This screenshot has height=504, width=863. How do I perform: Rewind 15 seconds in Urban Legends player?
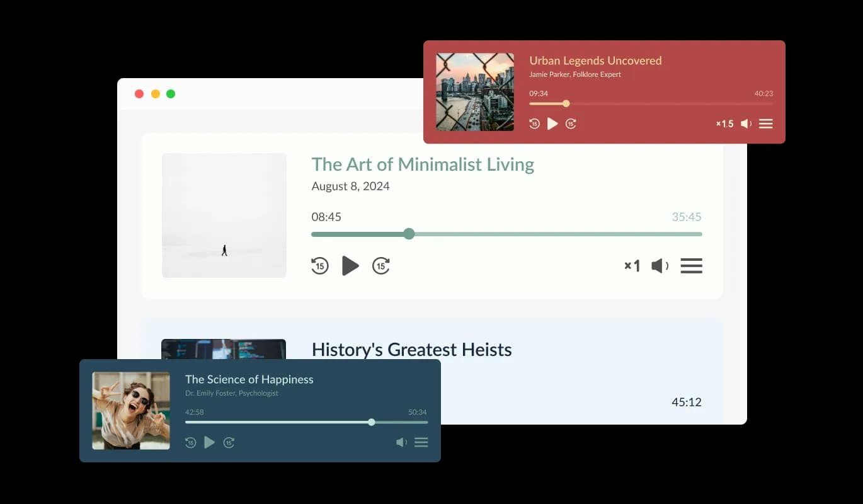tap(534, 123)
